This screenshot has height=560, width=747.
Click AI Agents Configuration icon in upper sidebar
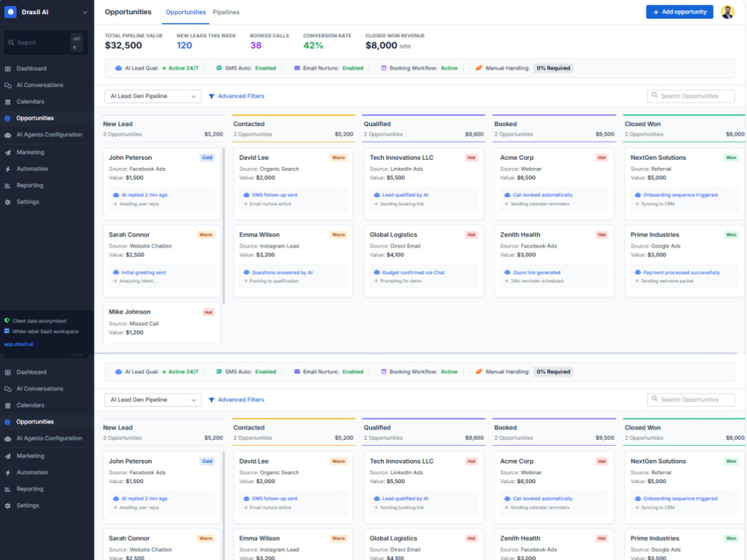click(7, 134)
